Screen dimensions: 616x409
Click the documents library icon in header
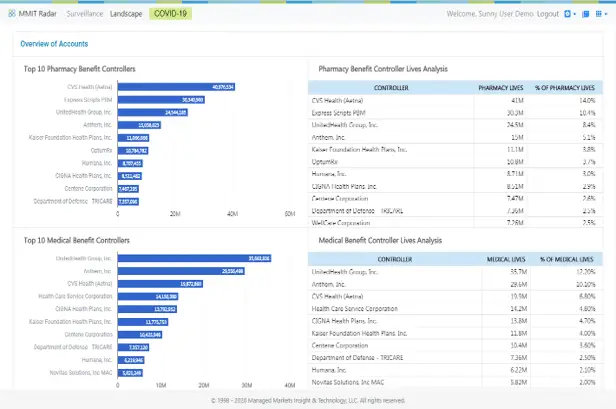pos(588,15)
